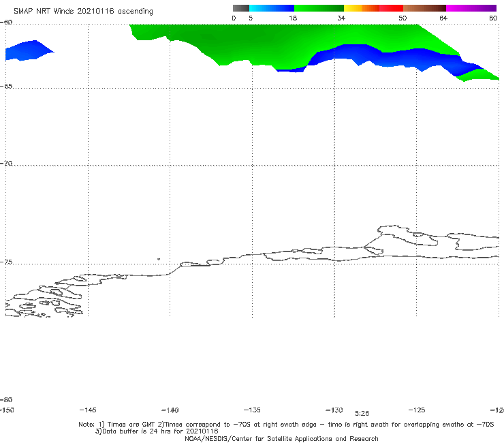This screenshot has width=504, height=443.
Task: Click the swath time label 5:26
Action: coord(362,414)
